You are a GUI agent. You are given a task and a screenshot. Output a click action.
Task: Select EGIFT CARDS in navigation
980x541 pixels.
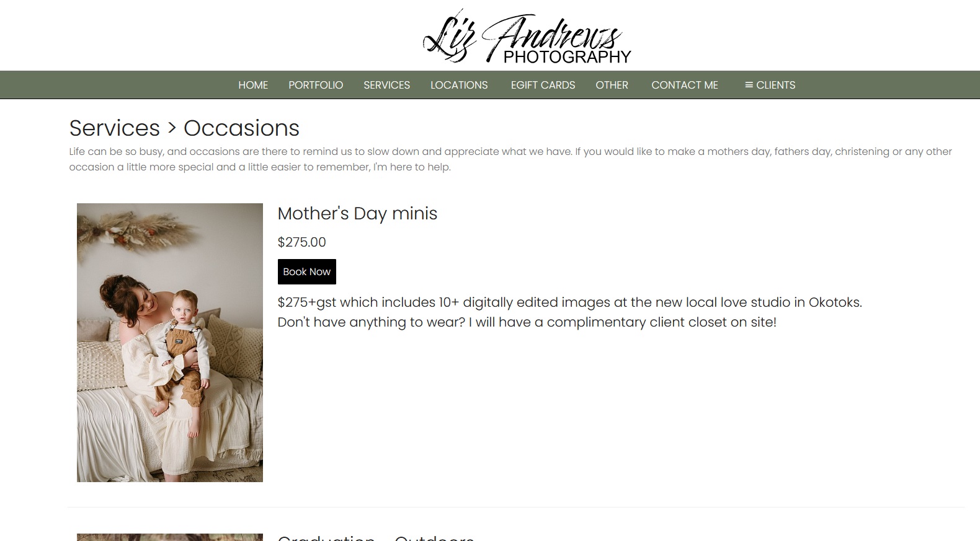pos(543,85)
